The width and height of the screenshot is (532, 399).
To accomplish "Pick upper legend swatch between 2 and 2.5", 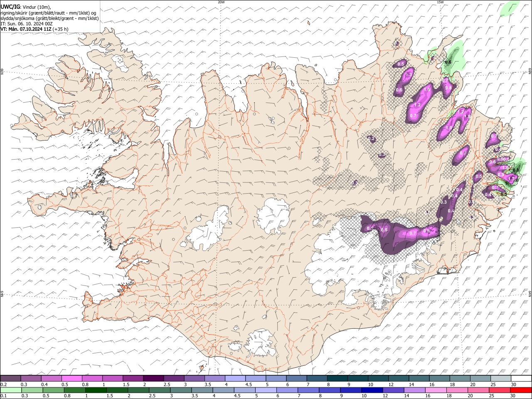I will [x=153, y=378].
